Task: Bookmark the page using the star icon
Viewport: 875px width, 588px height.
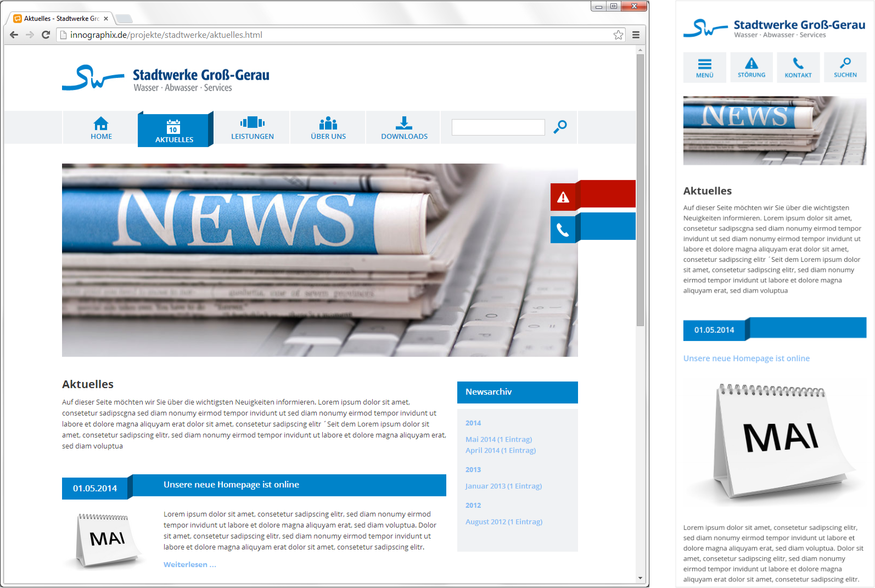Action: [x=618, y=35]
